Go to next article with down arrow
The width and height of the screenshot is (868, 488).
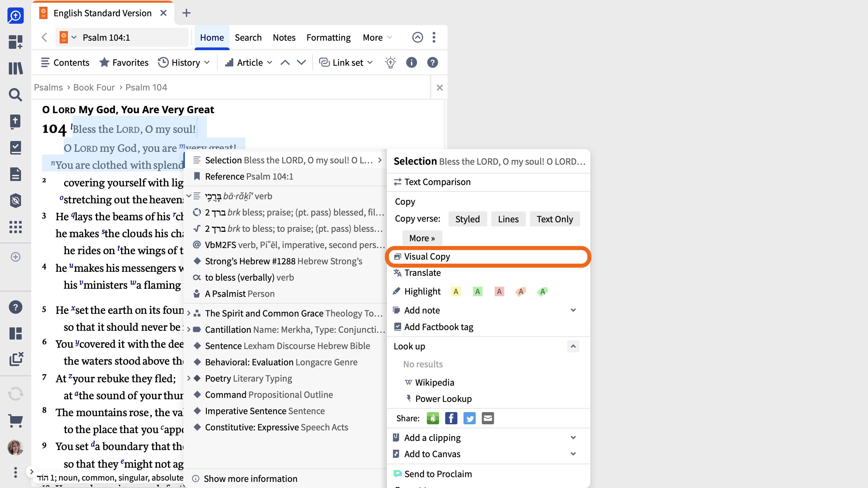coord(301,63)
